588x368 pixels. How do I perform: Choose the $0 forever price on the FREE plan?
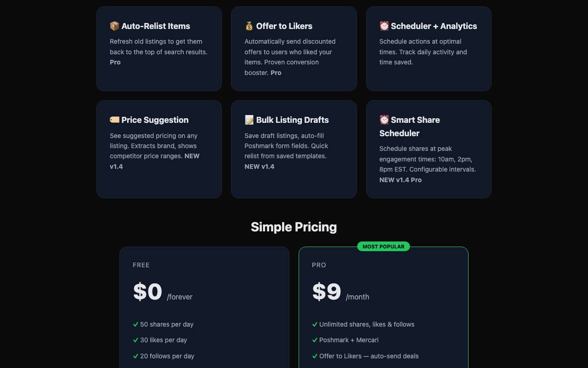(163, 292)
